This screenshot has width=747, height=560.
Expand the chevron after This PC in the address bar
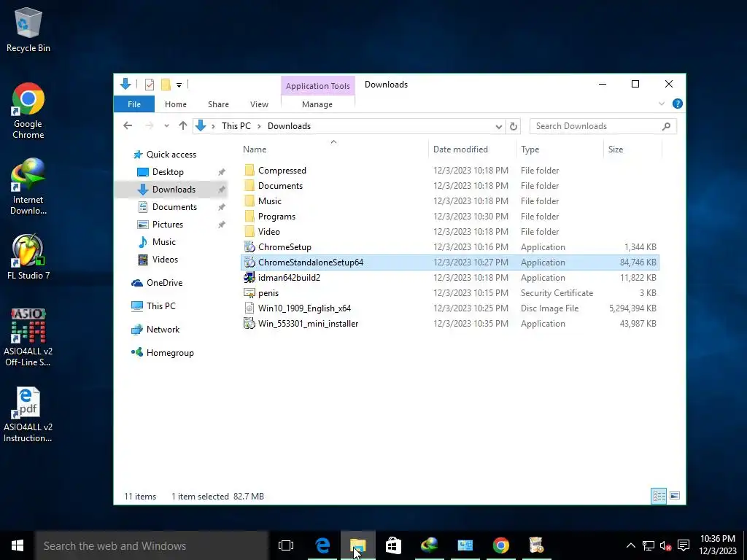coord(259,126)
